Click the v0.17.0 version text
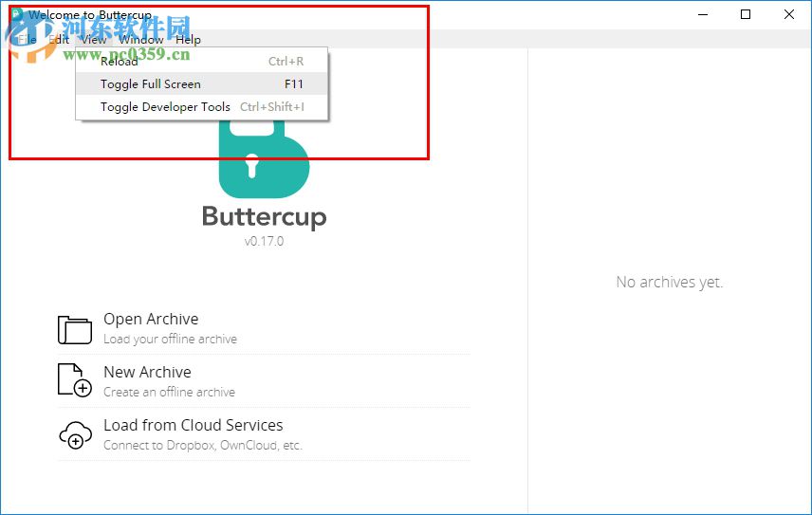 pos(264,241)
